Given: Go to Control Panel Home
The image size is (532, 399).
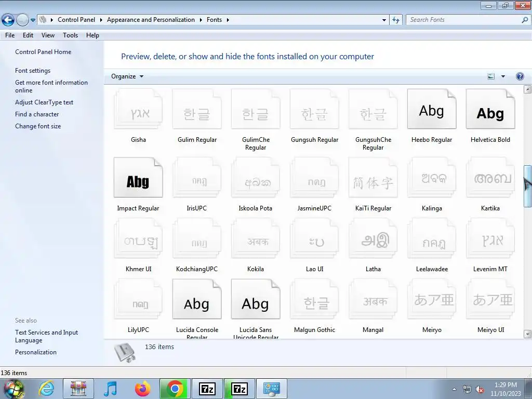Looking at the screenshot, I should pyautogui.click(x=43, y=52).
